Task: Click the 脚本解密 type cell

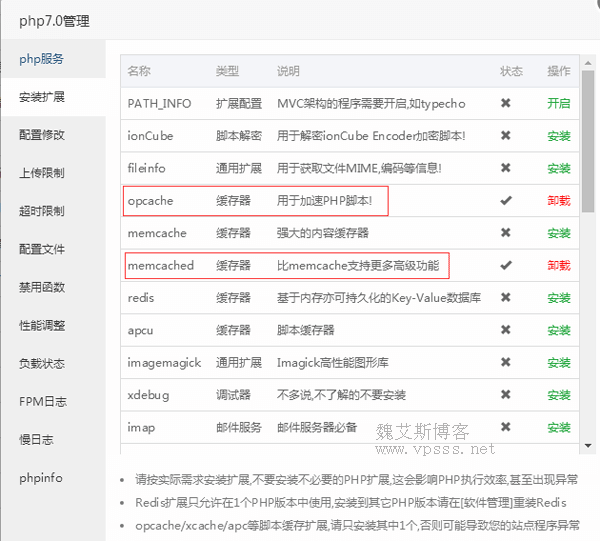Action: tap(239, 136)
